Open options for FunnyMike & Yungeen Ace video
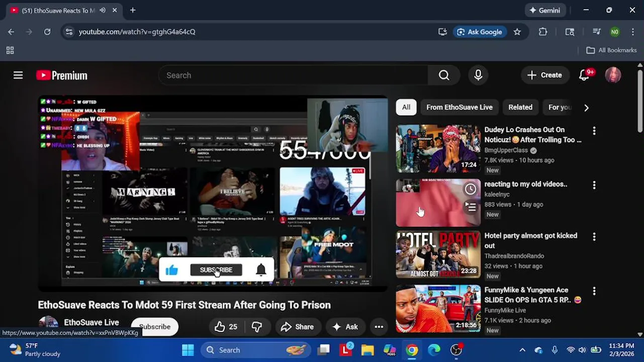The image size is (644, 362). coord(594,291)
